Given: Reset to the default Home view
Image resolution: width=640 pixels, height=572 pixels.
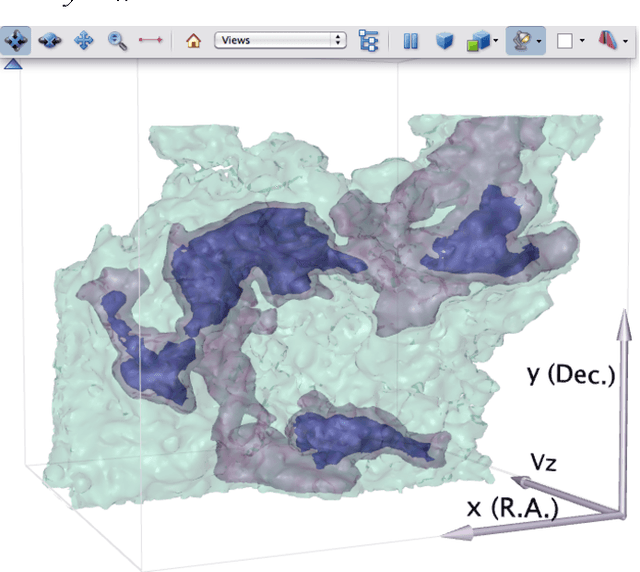Looking at the screenshot, I should pos(194,41).
